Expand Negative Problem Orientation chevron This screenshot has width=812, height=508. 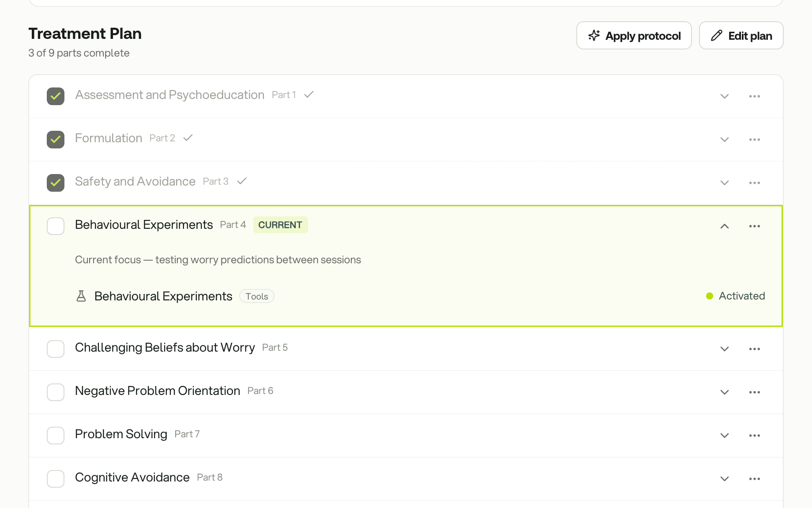pos(725,392)
